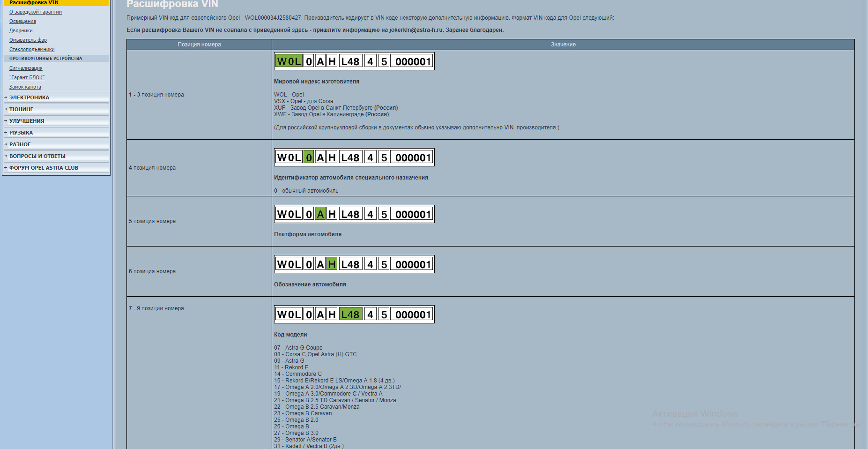
Task: Open the 'Замок капота' sidebar link
Action: (25, 87)
